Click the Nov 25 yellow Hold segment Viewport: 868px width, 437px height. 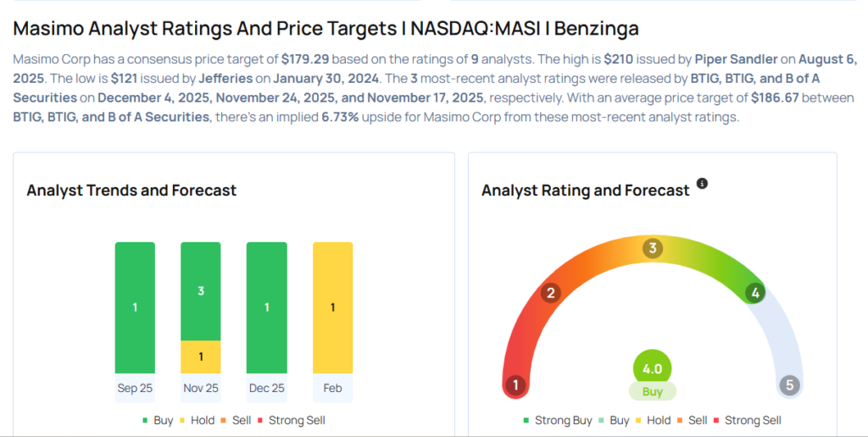[201, 357]
